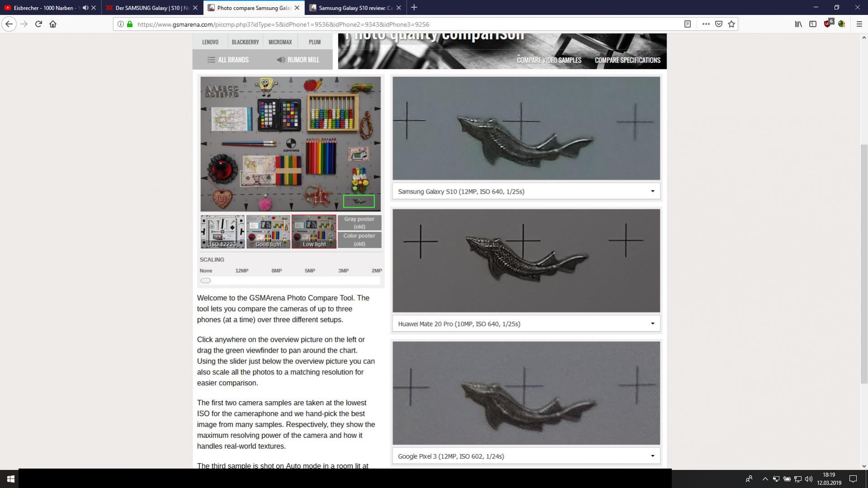The height and width of the screenshot is (488, 868).
Task: Click the forward navigation arrow
Action: tap(24, 24)
